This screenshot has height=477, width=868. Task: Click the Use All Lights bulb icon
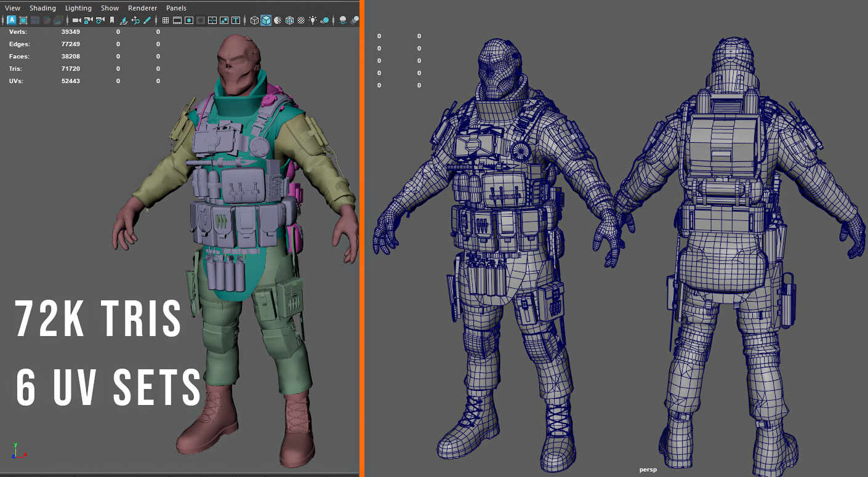[313, 20]
